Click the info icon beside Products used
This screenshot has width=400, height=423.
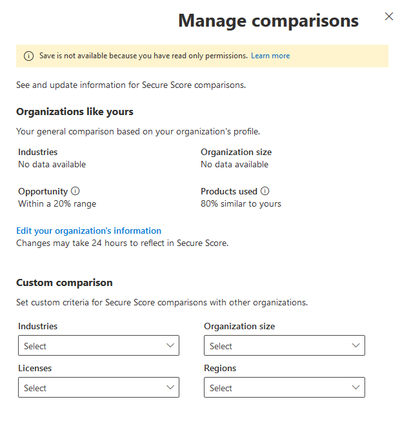(265, 191)
